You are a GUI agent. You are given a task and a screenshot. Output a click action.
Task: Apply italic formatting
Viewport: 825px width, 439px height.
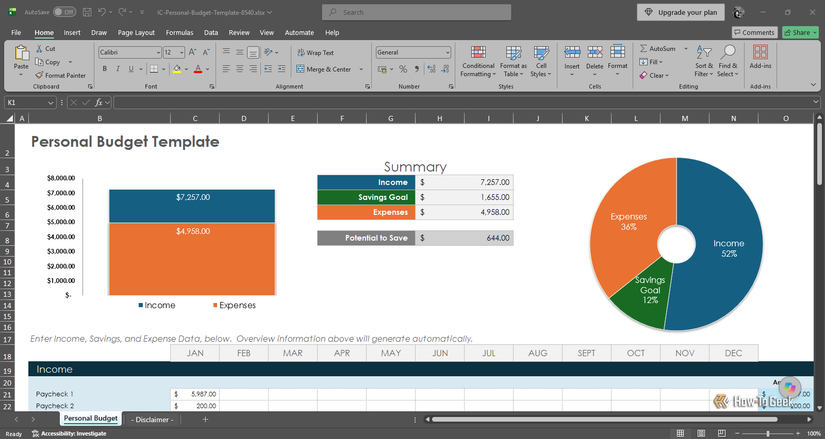click(118, 69)
